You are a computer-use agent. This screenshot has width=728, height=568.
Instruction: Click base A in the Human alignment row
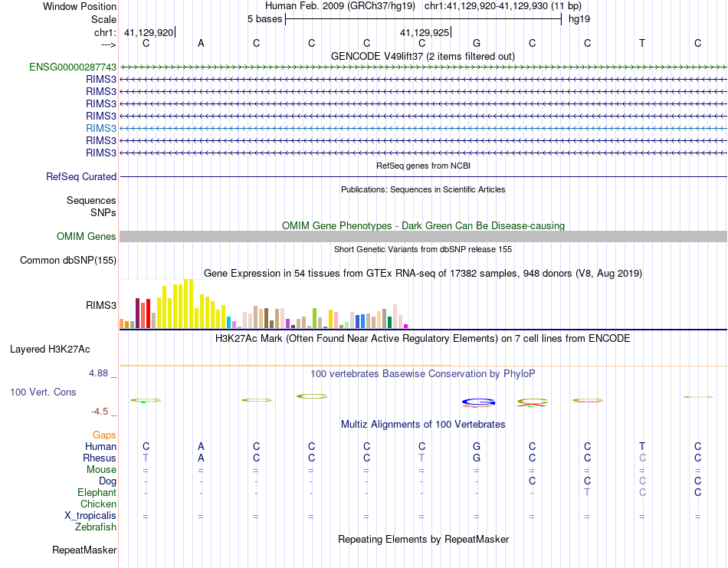[201, 446]
